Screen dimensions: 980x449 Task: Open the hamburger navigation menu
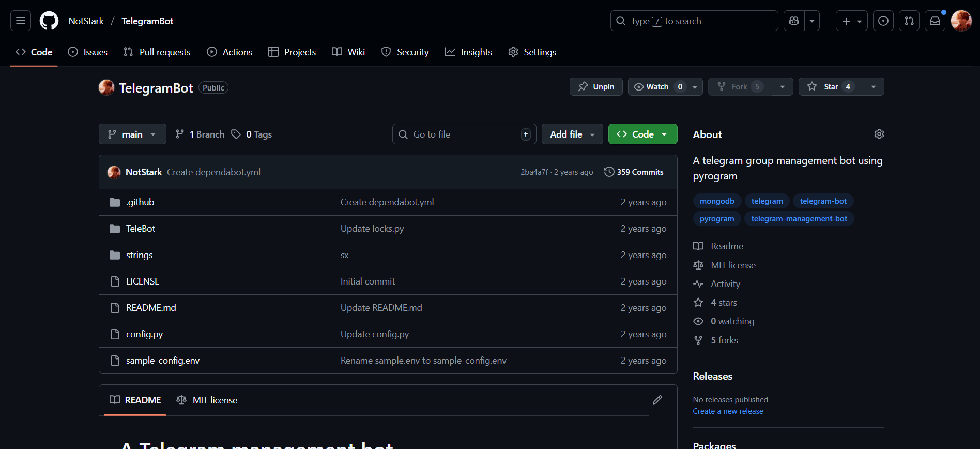click(21, 21)
